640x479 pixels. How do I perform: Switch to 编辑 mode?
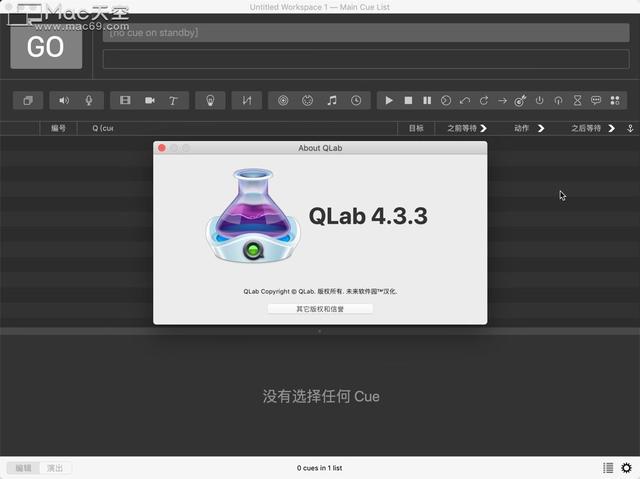click(23, 468)
